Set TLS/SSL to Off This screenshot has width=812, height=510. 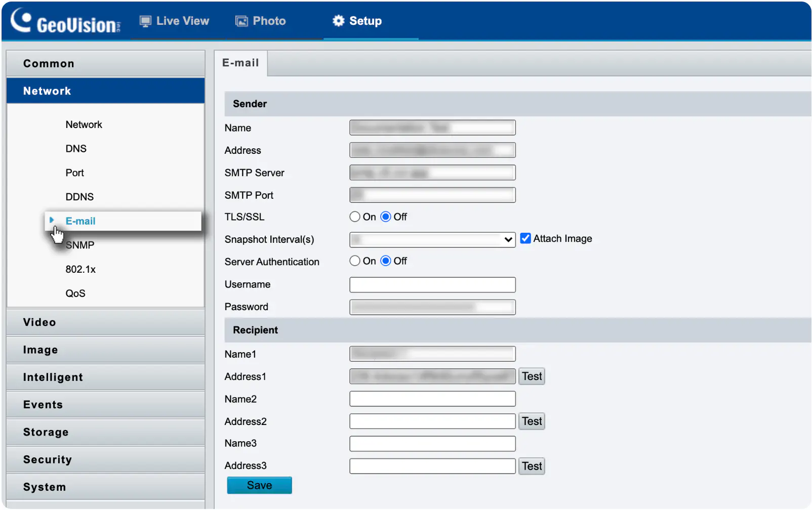click(386, 217)
